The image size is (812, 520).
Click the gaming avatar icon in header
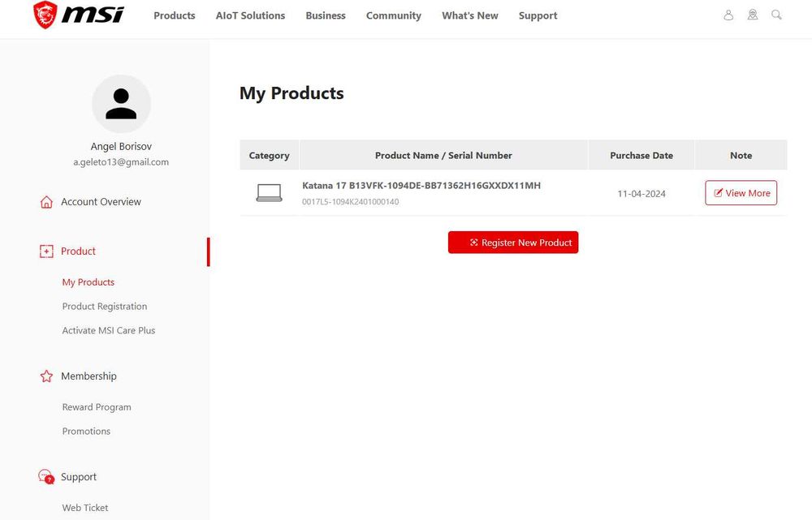pos(753,15)
